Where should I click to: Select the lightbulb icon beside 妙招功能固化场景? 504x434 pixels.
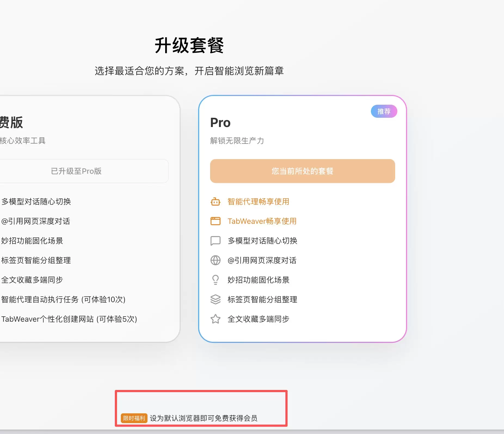click(x=215, y=280)
